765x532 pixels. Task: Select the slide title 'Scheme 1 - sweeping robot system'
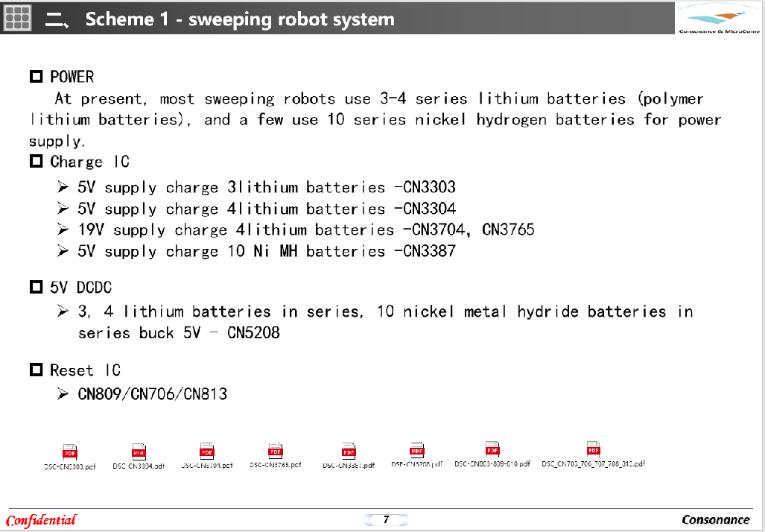pos(240,19)
